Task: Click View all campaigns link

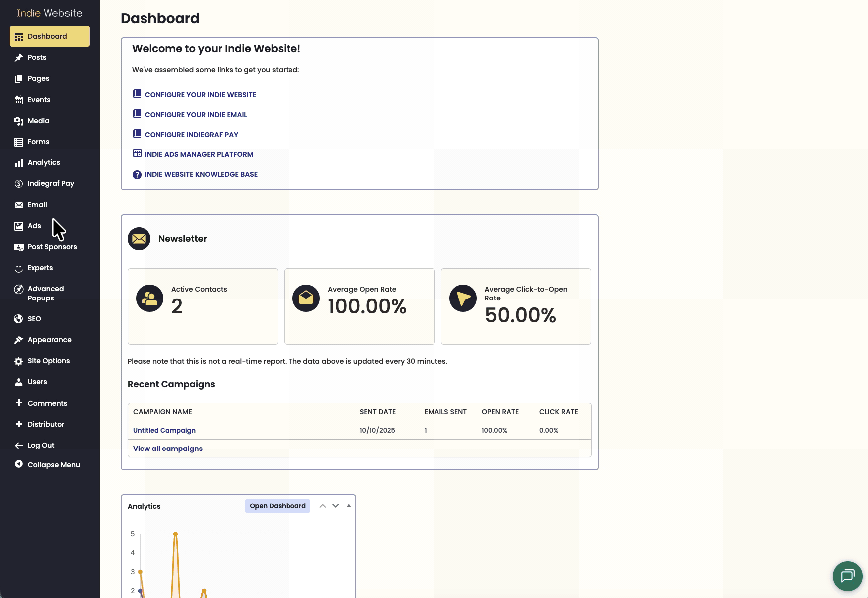Action: [x=167, y=448]
